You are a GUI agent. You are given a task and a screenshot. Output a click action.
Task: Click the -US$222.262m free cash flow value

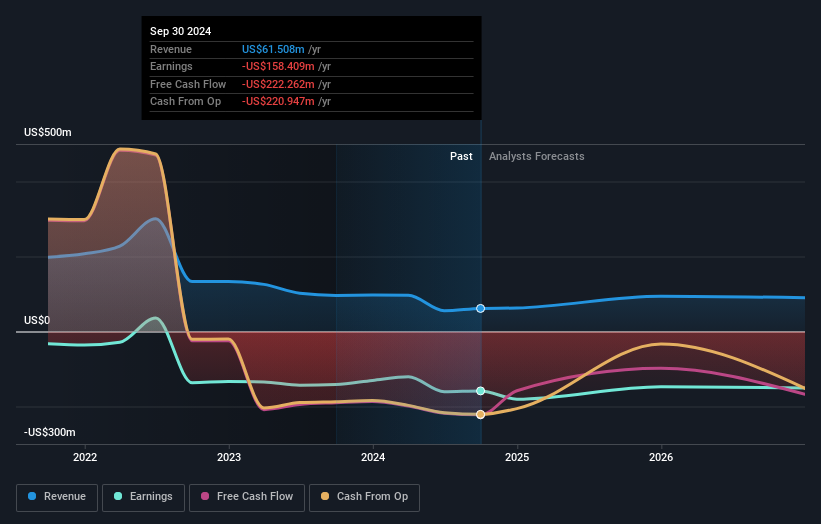click(278, 84)
